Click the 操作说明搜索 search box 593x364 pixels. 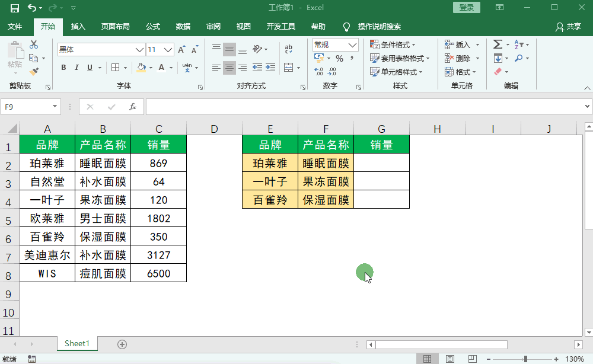380,27
